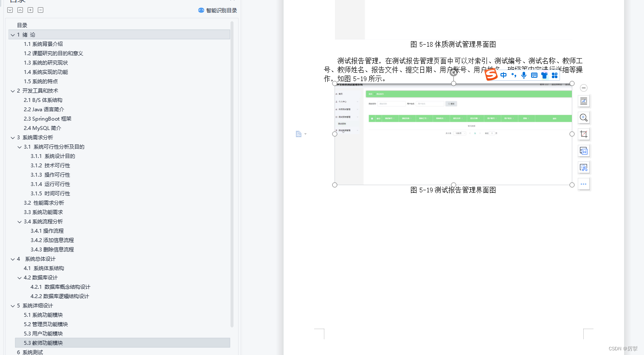Collapse the 3.1 系统可行性分析及目的 subsection
The image size is (644, 355).
click(20, 147)
